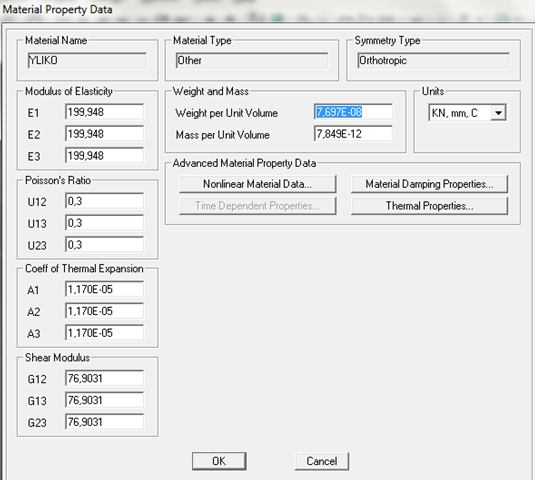
Task: Click the Symmetry Type Orthotropic field
Action: [x=433, y=61]
